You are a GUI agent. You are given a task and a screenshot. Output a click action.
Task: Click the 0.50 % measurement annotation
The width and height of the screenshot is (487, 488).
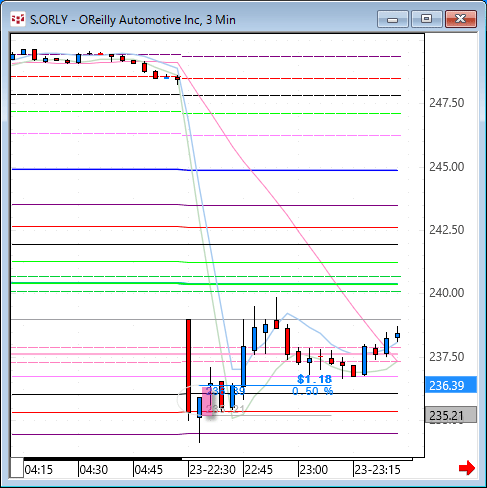pos(312,391)
